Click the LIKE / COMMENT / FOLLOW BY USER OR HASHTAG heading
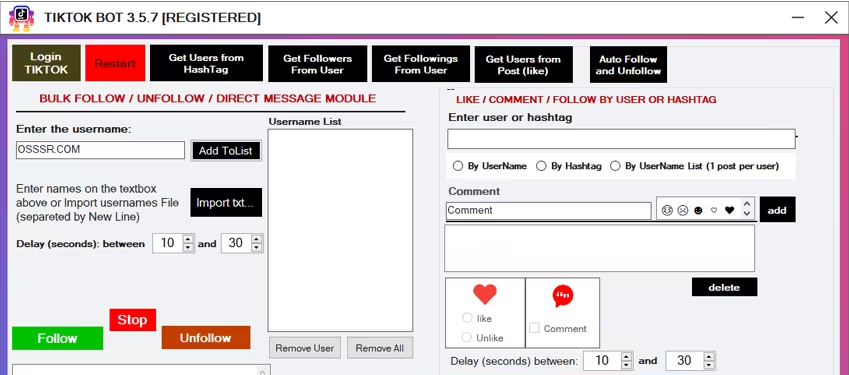849x375 pixels. pyautogui.click(x=586, y=100)
